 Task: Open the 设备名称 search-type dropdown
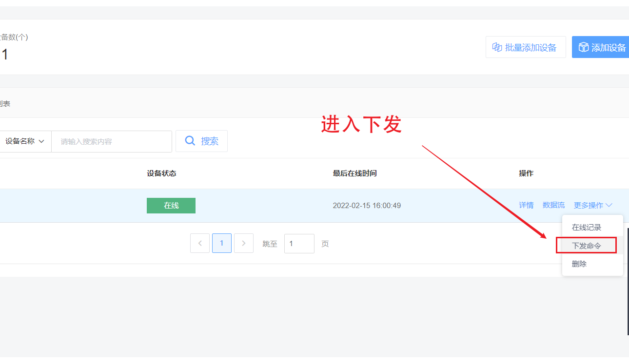pyautogui.click(x=25, y=141)
